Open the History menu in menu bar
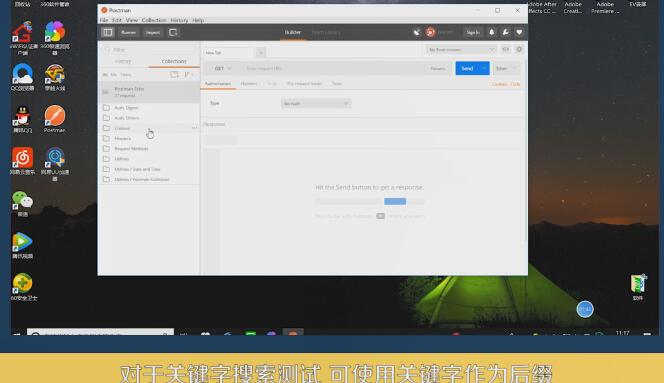The height and width of the screenshot is (383, 664). 179,20
